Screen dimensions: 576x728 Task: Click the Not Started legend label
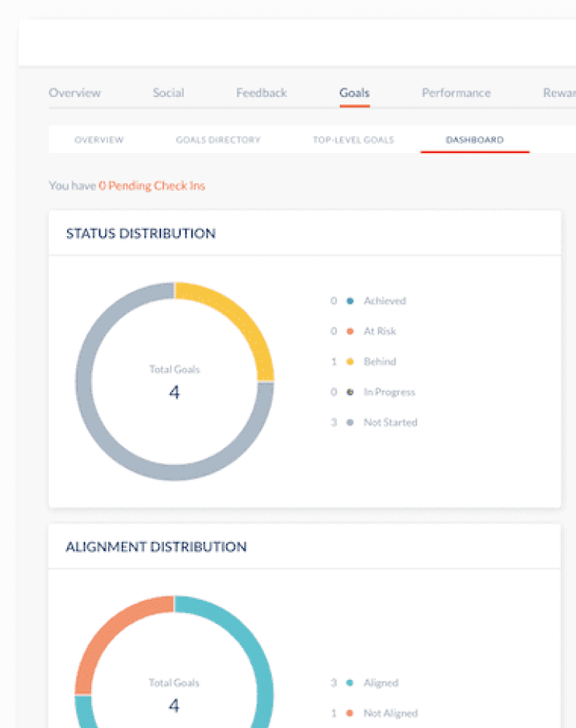(x=390, y=423)
